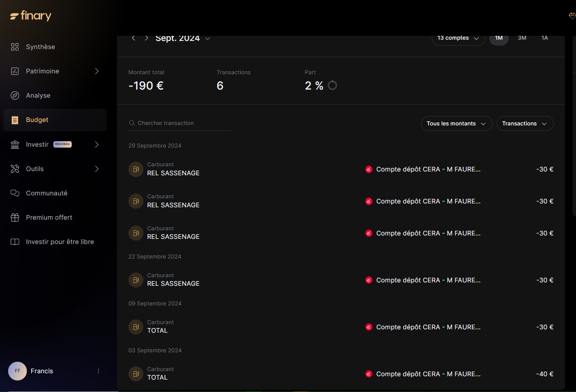Open the diamond premium icon at top right
This screenshot has height=392, width=576.
pyautogui.click(x=572, y=16)
